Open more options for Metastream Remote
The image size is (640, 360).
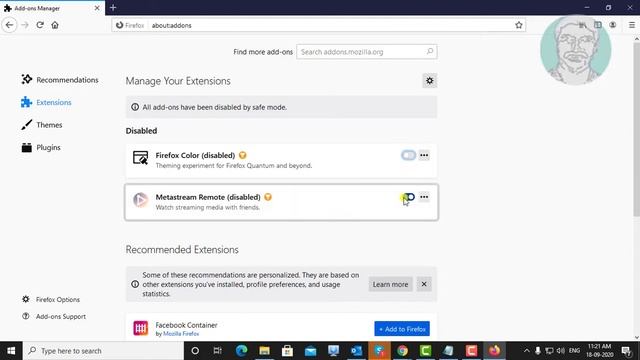424,197
